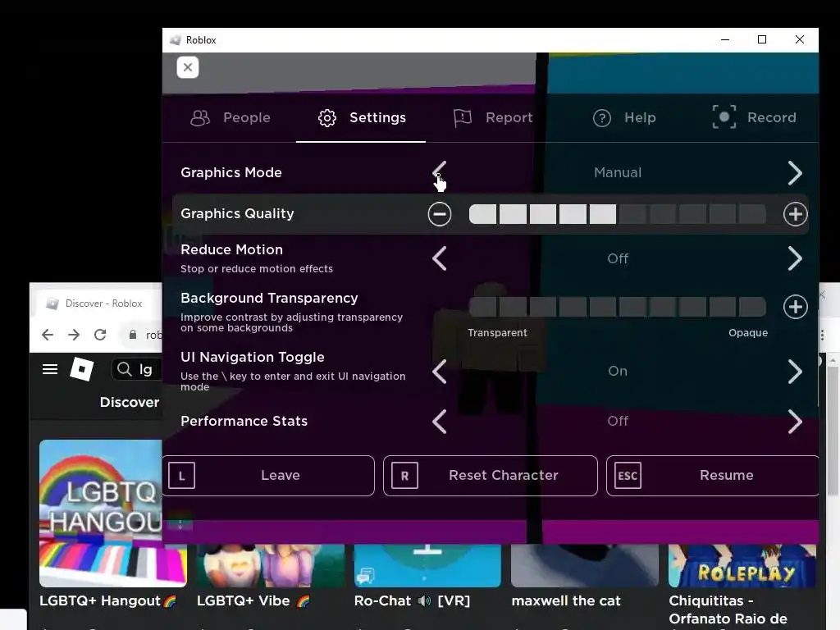
Task: Select the Discover - Roblox browser tab
Action: tap(97, 304)
